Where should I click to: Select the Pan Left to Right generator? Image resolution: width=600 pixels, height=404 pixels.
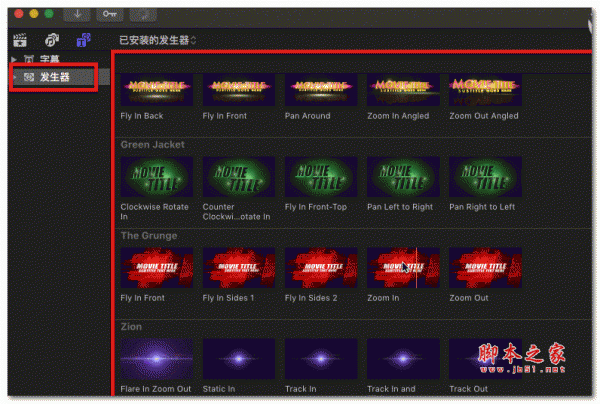coord(403,177)
